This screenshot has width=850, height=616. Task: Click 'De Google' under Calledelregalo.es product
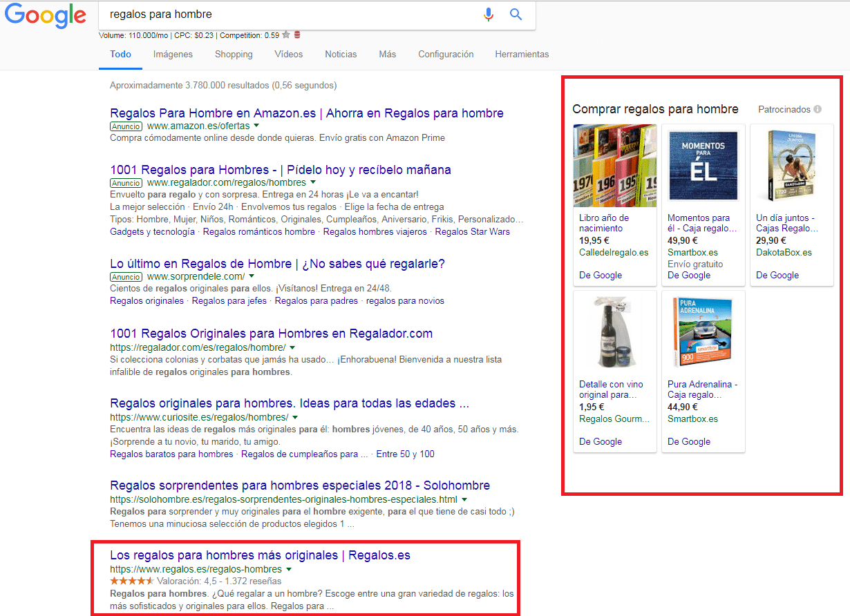[x=601, y=276]
